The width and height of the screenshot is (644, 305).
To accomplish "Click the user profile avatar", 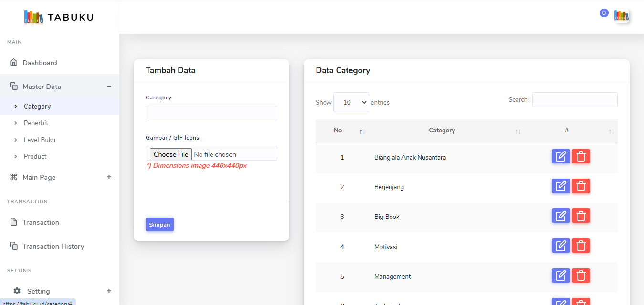I will point(621,16).
